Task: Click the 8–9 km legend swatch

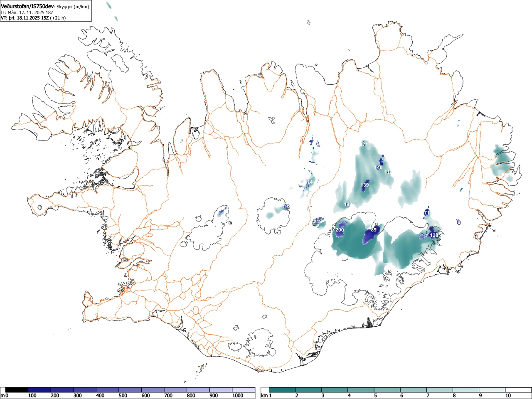Action: pyautogui.click(x=466, y=390)
